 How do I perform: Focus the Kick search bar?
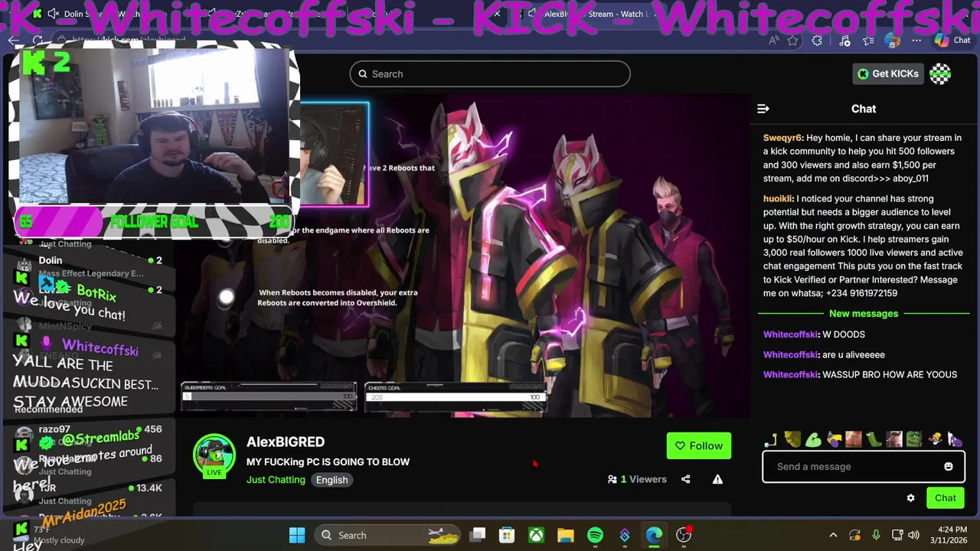490,74
